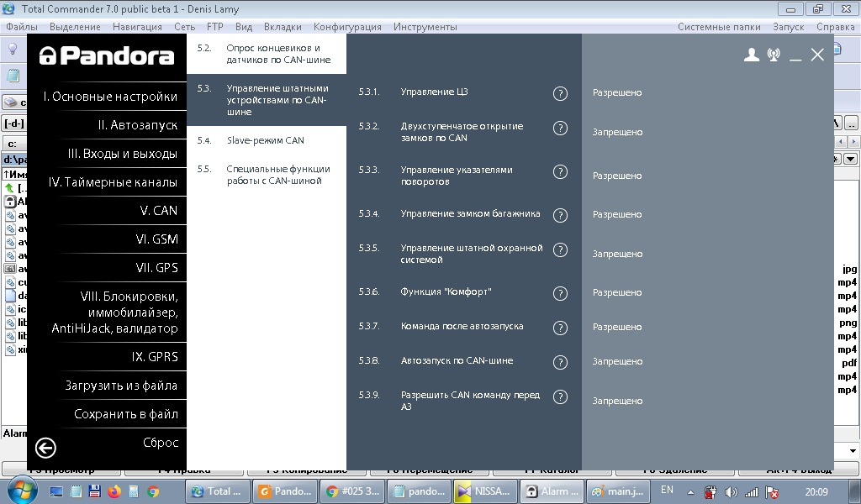Image resolution: width=861 pixels, height=504 pixels.
Task: Toggle Управление указателями поворотов value Разрешено
Action: click(617, 176)
